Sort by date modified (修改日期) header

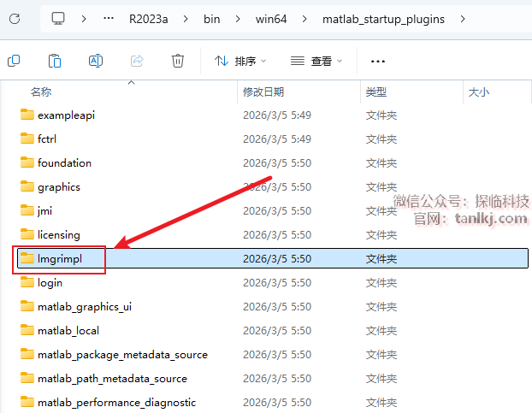click(x=263, y=91)
